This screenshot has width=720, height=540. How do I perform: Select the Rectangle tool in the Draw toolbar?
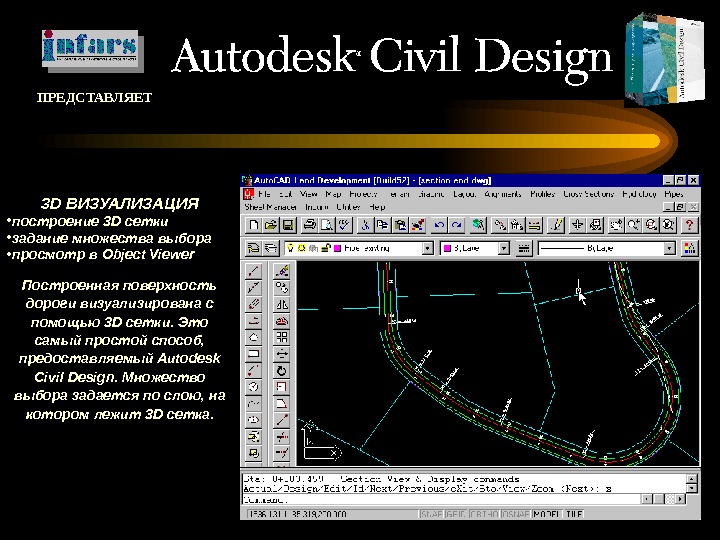(254, 354)
